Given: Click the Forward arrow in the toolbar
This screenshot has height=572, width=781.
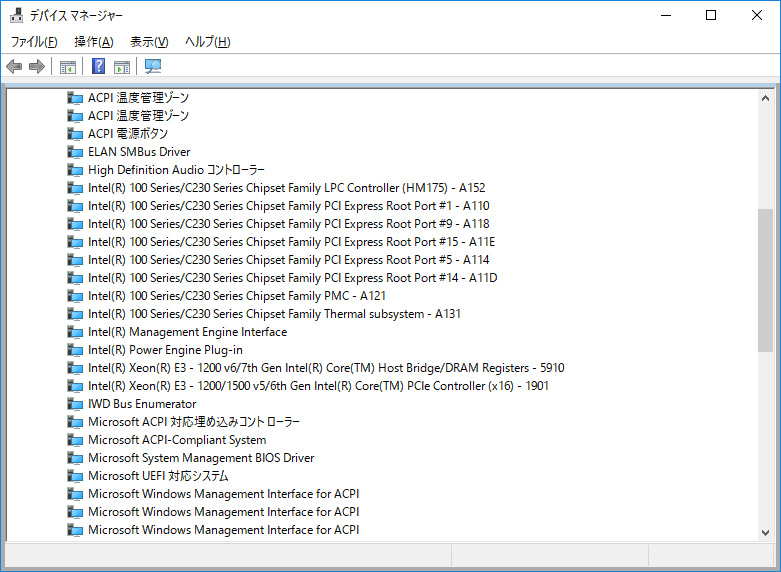Looking at the screenshot, I should [x=37, y=67].
